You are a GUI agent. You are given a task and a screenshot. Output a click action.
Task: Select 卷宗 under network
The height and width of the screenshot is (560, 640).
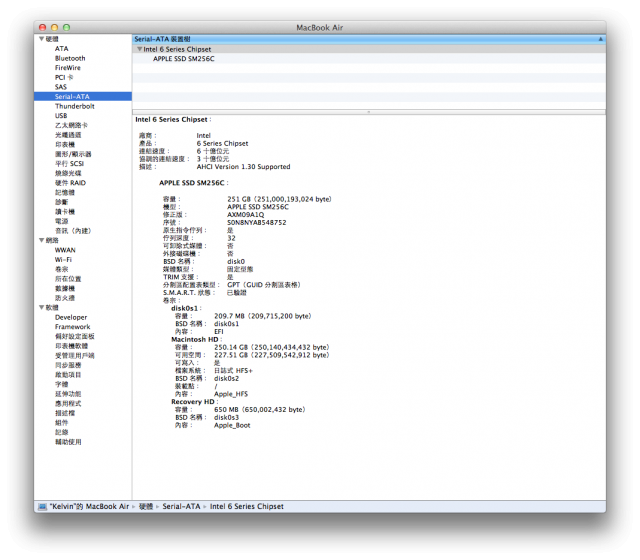coord(62,269)
